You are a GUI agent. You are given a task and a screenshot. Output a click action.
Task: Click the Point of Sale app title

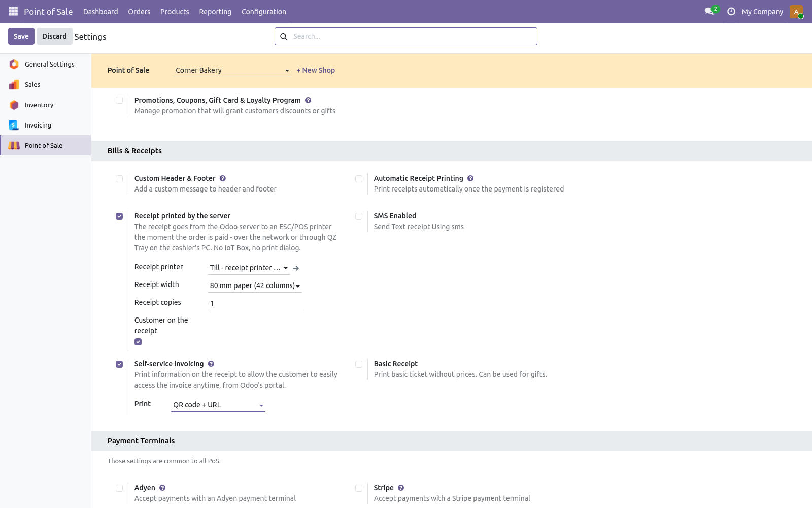[x=48, y=11]
